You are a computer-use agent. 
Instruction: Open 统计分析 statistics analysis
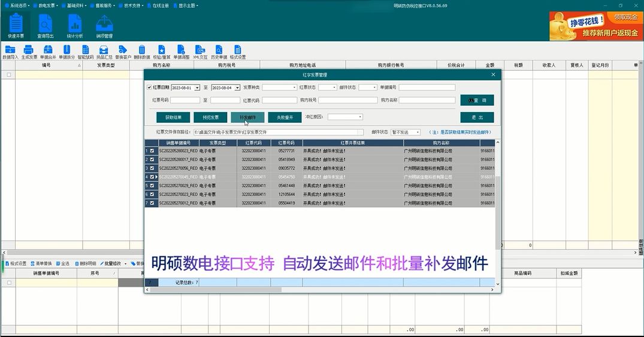(x=75, y=26)
